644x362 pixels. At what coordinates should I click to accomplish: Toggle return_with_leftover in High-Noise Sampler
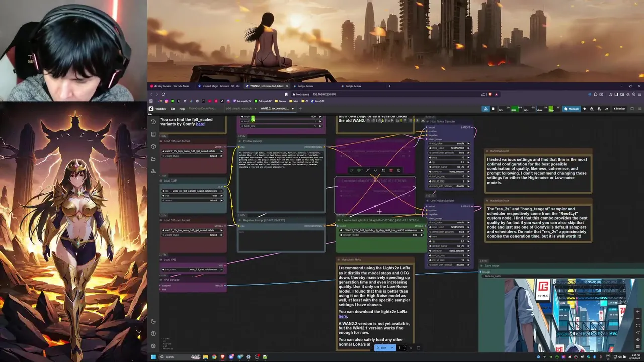449,186
